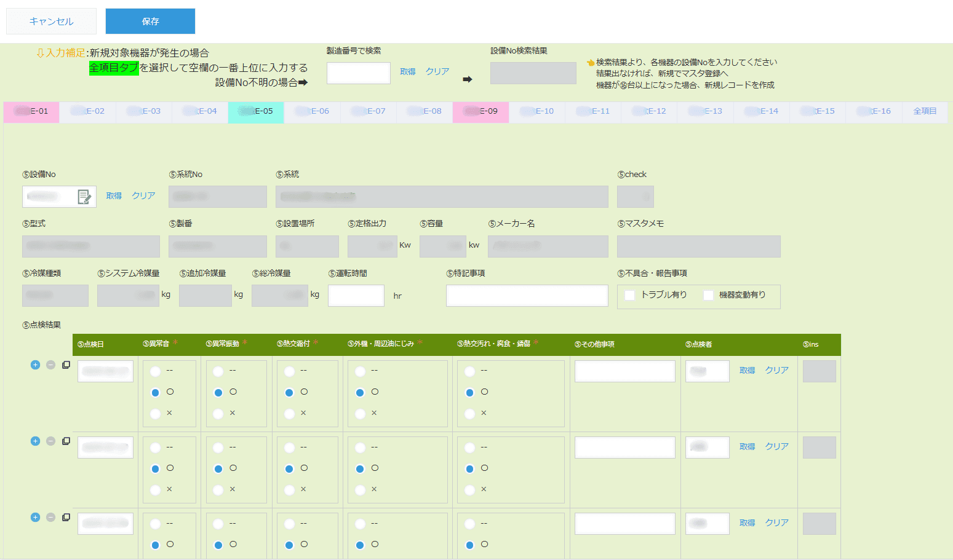Check the 機器変動有り checkbox
The image size is (953, 560).
coord(708,295)
